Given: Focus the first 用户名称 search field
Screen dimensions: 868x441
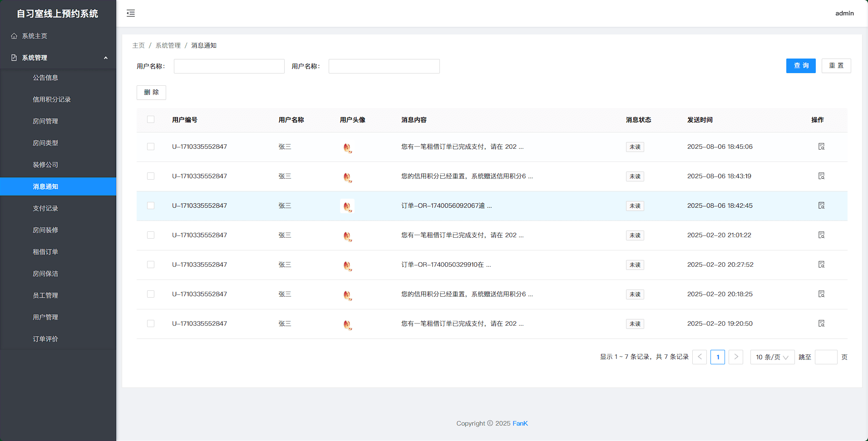Looking at the screenshot, I should 229,66.
